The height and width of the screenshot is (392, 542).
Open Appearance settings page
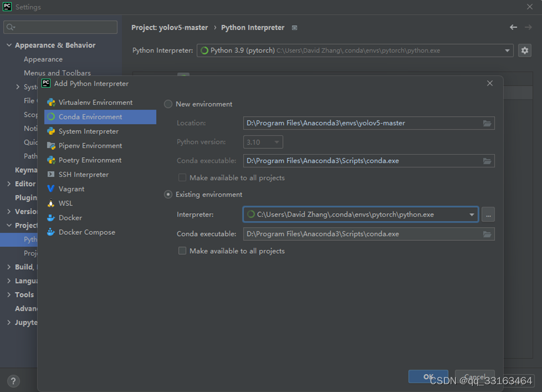pos(43,59)
